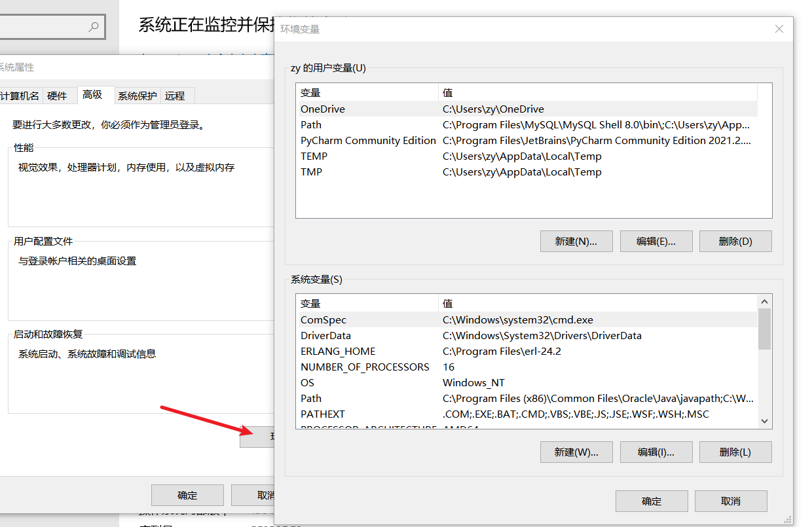Select the ERLANG_HOME system variable

click(526, 352)
